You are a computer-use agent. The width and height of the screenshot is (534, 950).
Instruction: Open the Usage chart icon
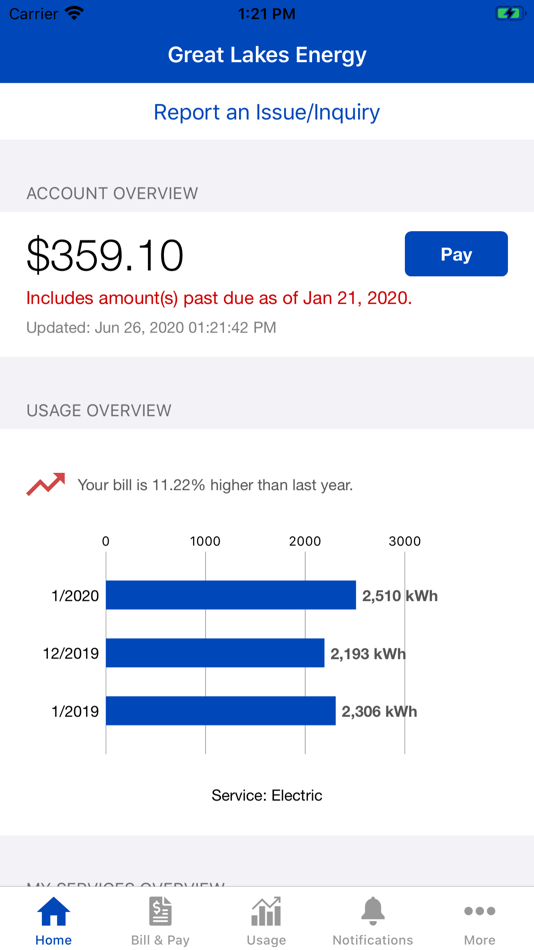click(x=266, y=911)
